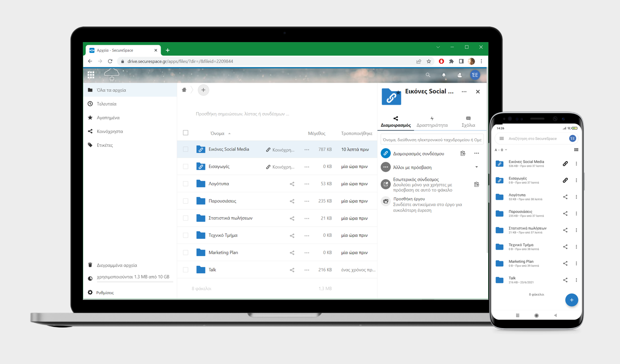Click the SecureSpace cloud logo
Screen dimensions: 620x364
point(111,75)
